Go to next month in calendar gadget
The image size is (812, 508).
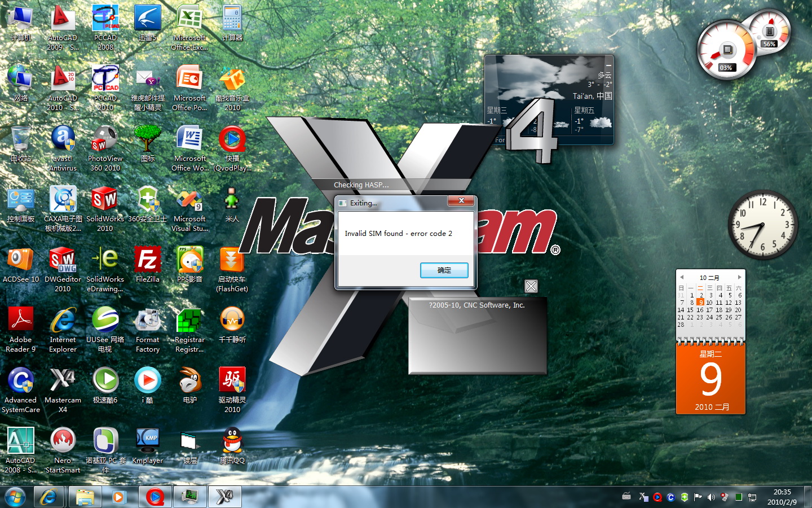[739, 277]
